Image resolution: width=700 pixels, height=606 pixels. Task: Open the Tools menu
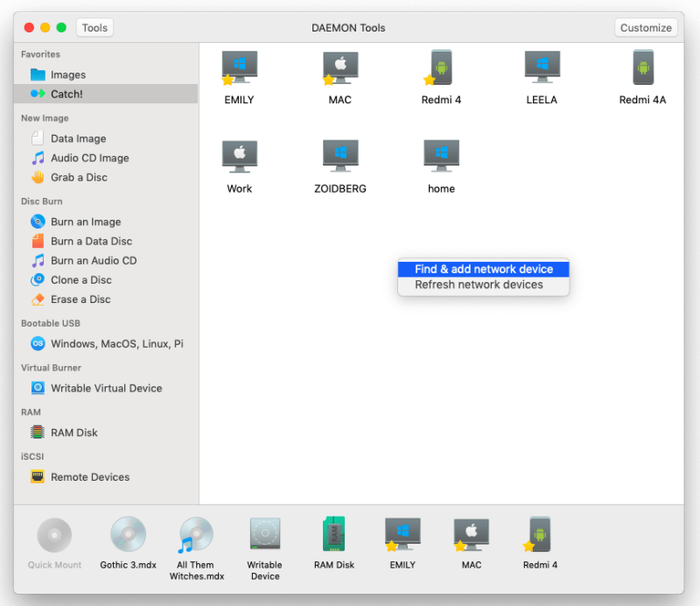pyautogui.click(x=94, y=27)
